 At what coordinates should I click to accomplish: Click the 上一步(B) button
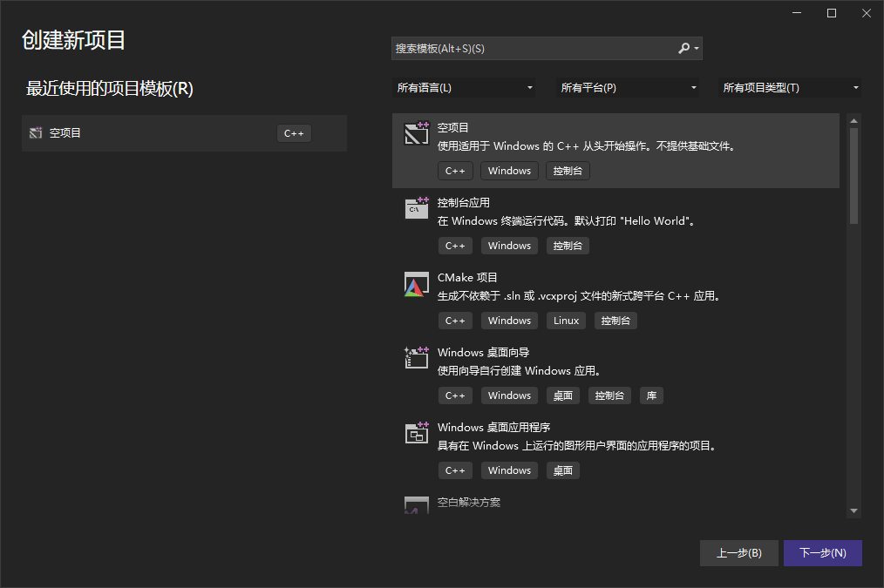point(739,553)
